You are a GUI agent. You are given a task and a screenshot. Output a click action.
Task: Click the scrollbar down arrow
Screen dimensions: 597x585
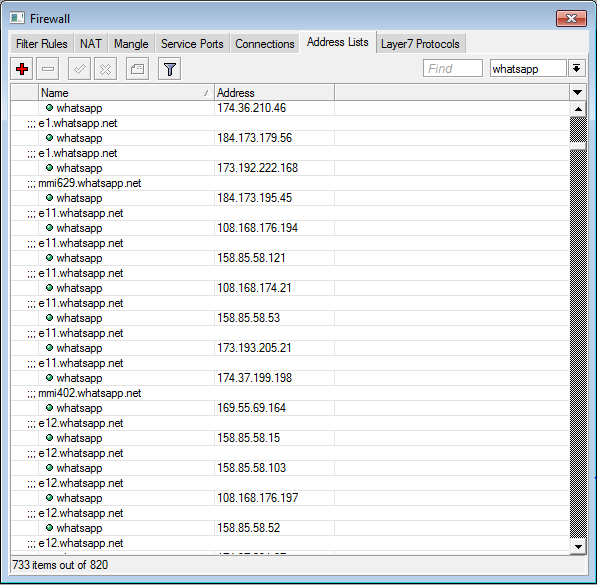(x=578, y=547)
